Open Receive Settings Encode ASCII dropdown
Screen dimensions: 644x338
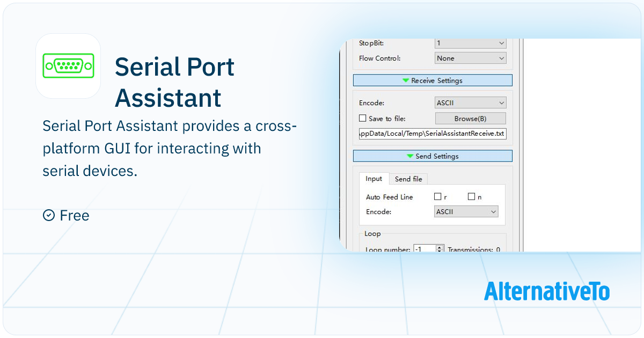tap(470, 102)
